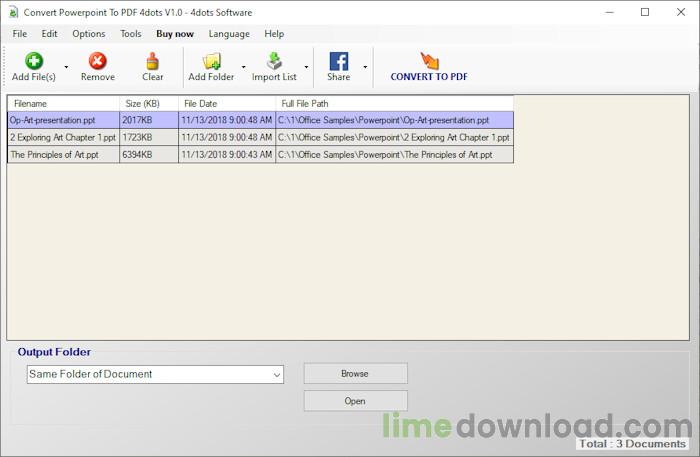Sort by the File Date column header

227,104
